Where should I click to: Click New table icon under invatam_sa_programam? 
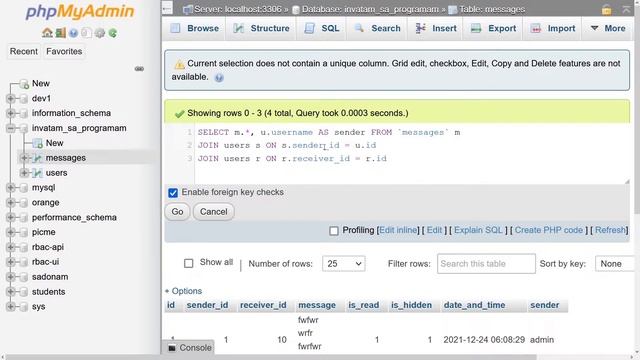pos(38,143)
